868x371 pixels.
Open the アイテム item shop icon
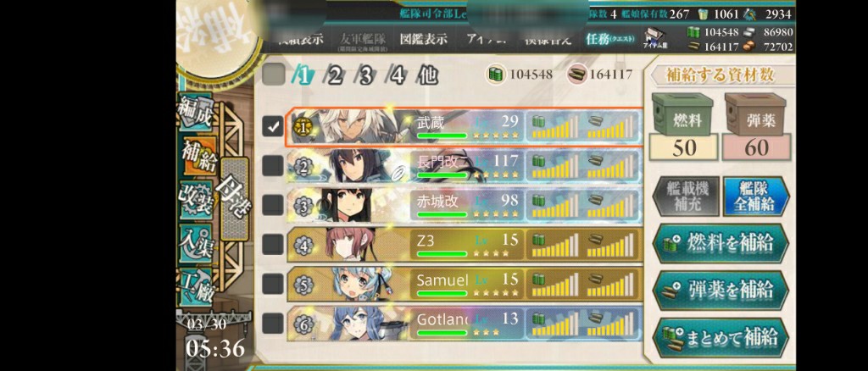657,41
